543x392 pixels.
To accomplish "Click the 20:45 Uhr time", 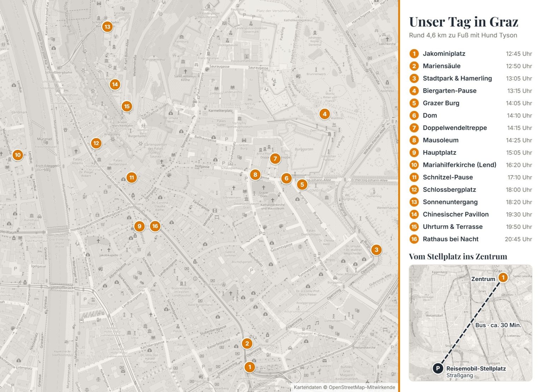I will (x=518, y=239).
